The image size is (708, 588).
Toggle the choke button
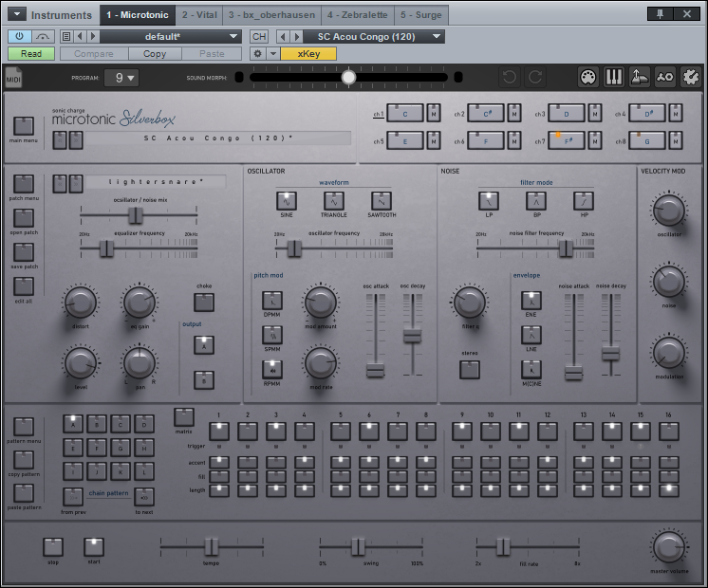(x=204, y=303)
